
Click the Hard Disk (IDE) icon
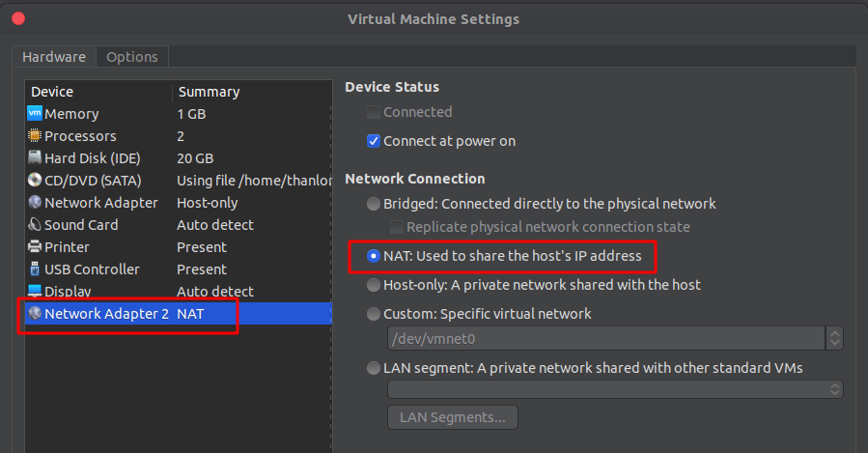point(35,157)
